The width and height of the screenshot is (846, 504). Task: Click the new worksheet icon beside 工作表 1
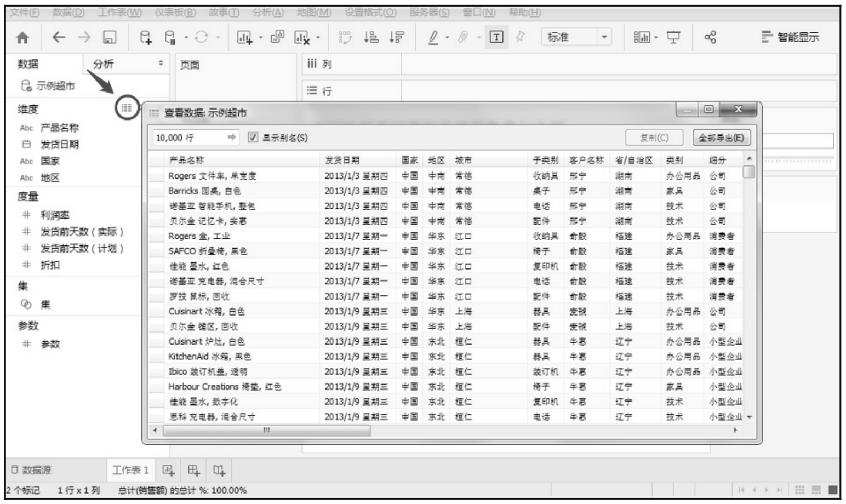pos(168,470)
